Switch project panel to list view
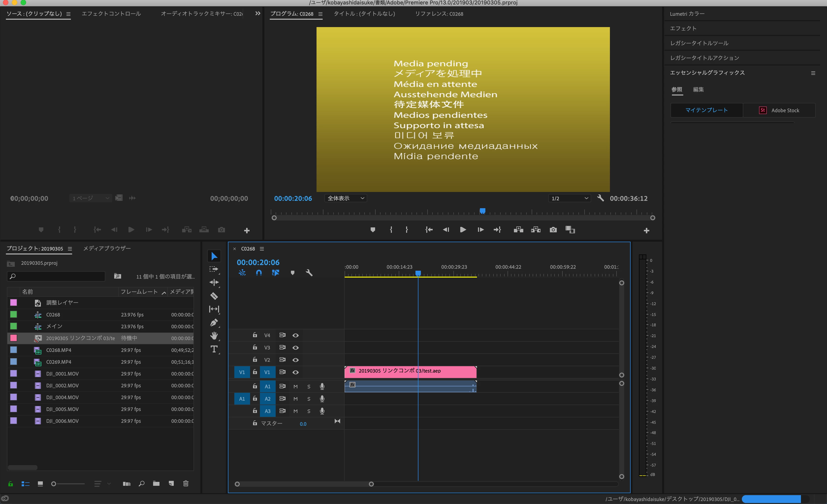 click(26, 484)
